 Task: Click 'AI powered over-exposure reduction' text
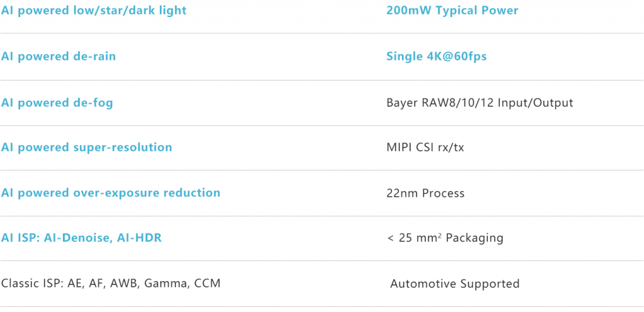[111, 192]
